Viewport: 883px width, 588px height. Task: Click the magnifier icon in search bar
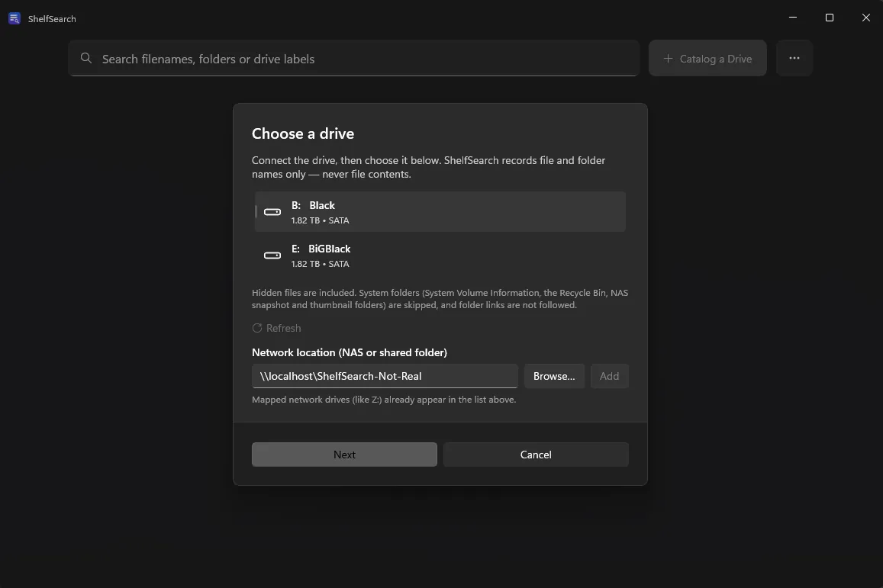point(86,58)
